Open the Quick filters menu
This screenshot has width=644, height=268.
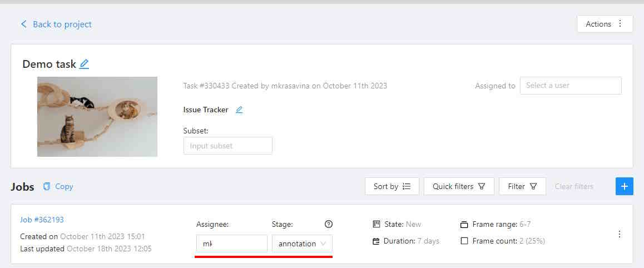458,186
